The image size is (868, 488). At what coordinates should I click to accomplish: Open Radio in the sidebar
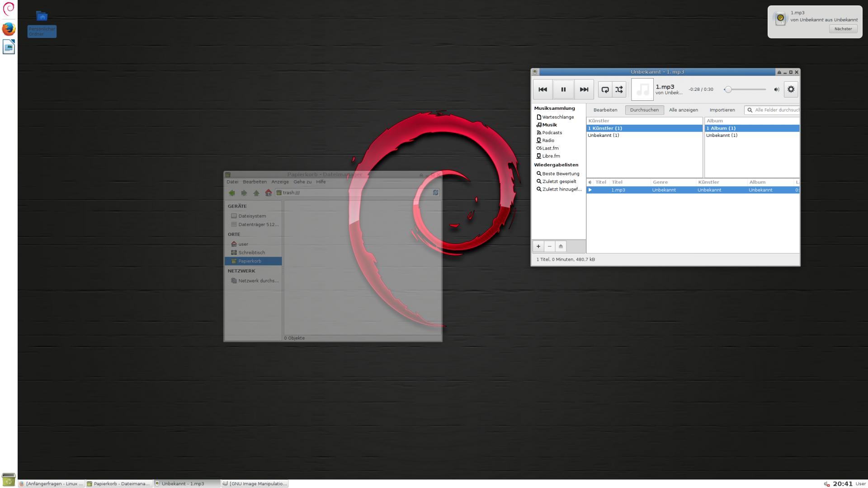tap(547, 140)
